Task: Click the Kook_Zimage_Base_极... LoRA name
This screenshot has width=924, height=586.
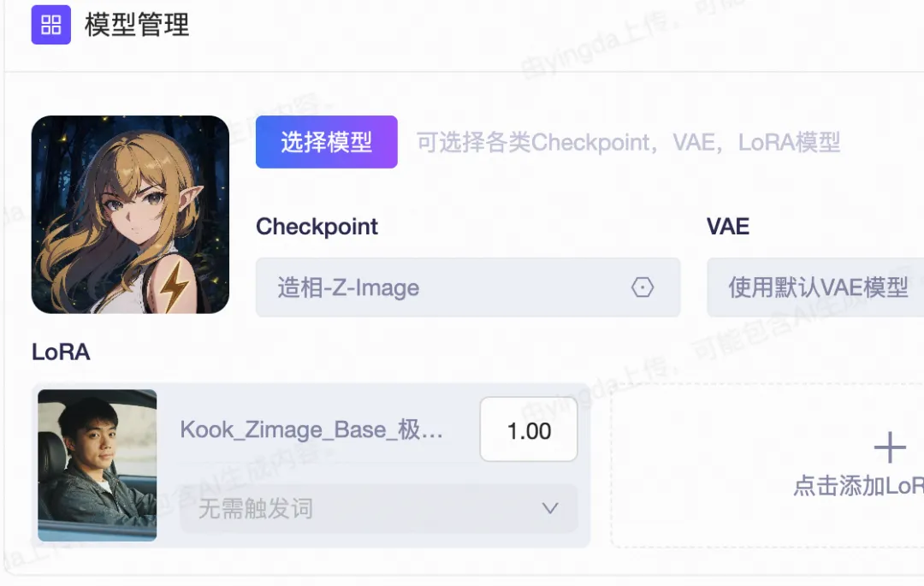Action: tap(311, 430)
